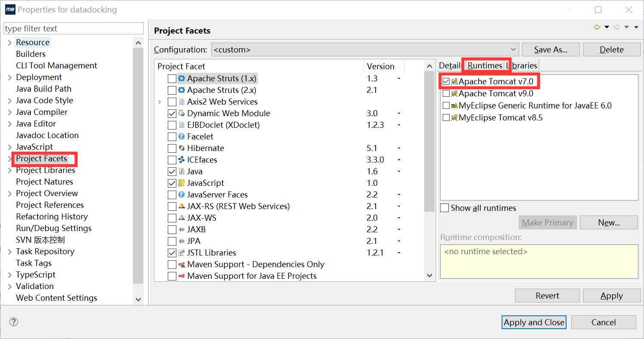
Task: Click the JAX-RS facet icon
Action: 182,206
